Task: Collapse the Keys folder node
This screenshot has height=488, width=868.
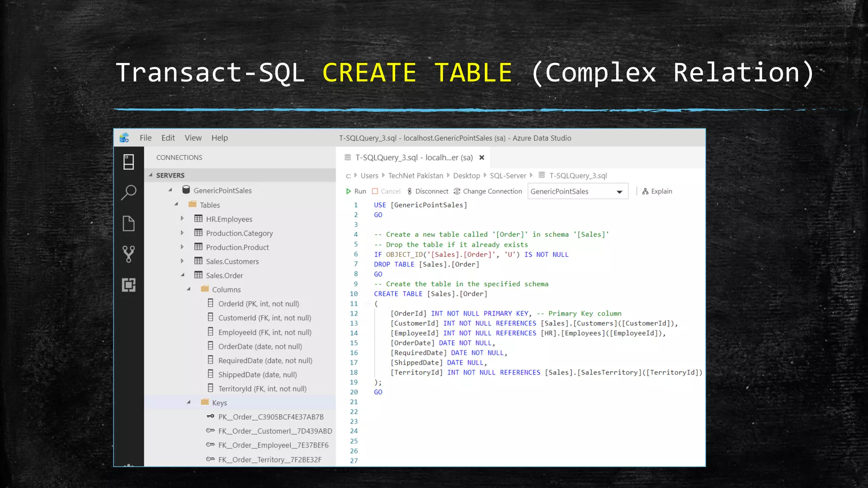Action: 189,402
